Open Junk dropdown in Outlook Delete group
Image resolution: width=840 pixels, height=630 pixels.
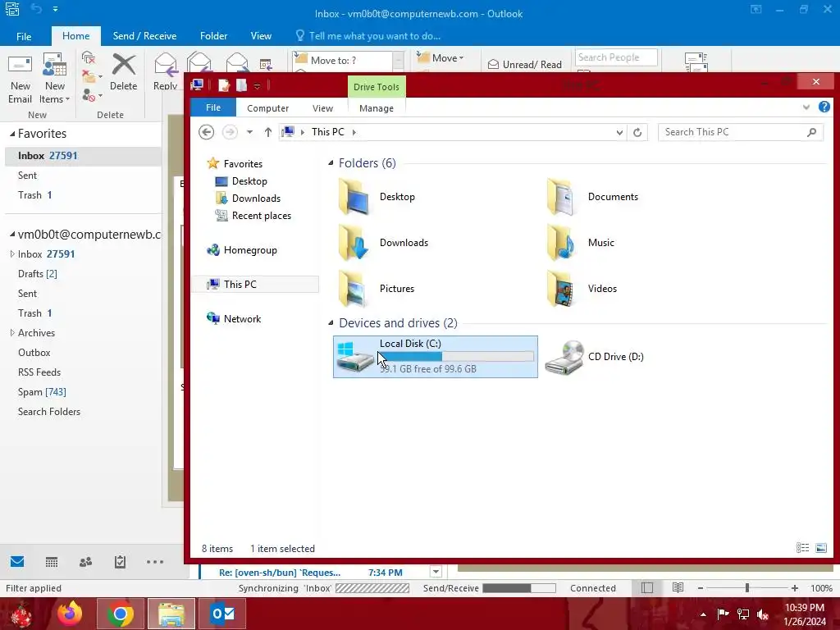click(92, 97)
